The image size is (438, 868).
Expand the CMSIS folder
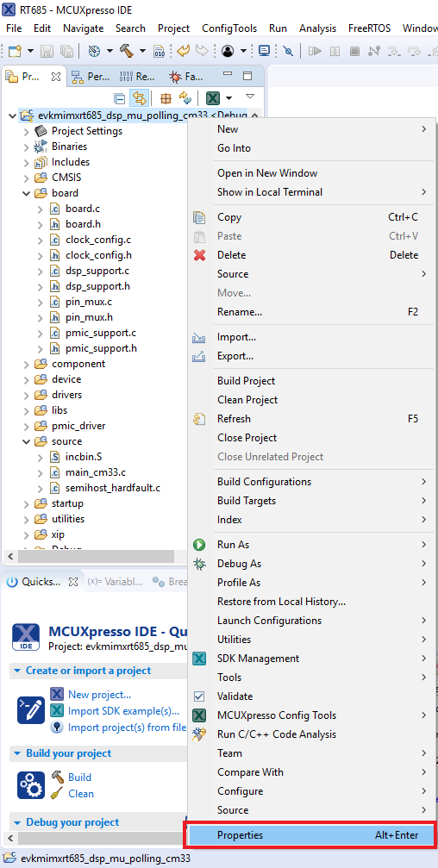26,178
